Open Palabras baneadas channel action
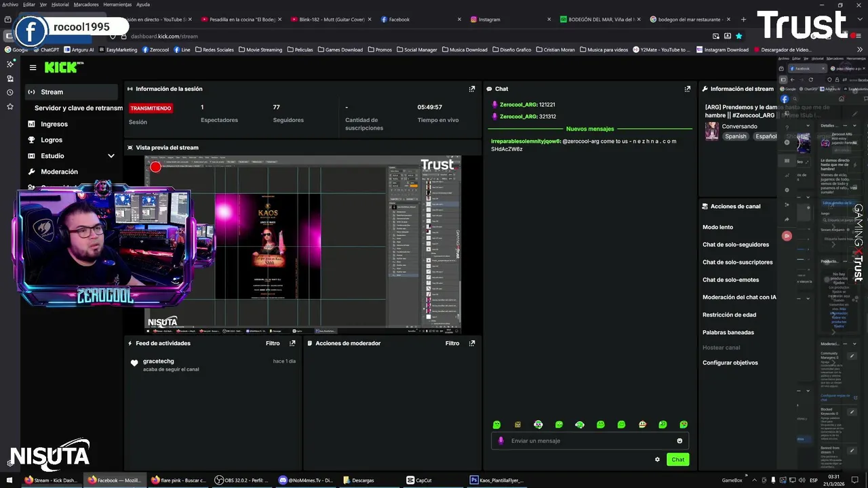This screenshot has width=868, height=488. [x=728, y=333]
